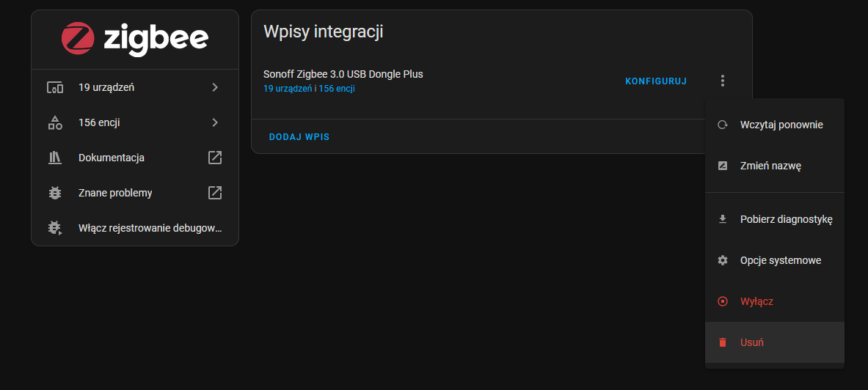Click the rename pencil icon beside Zmień nazwę
This screenshot has width=868, height=390.
point(722,166)
